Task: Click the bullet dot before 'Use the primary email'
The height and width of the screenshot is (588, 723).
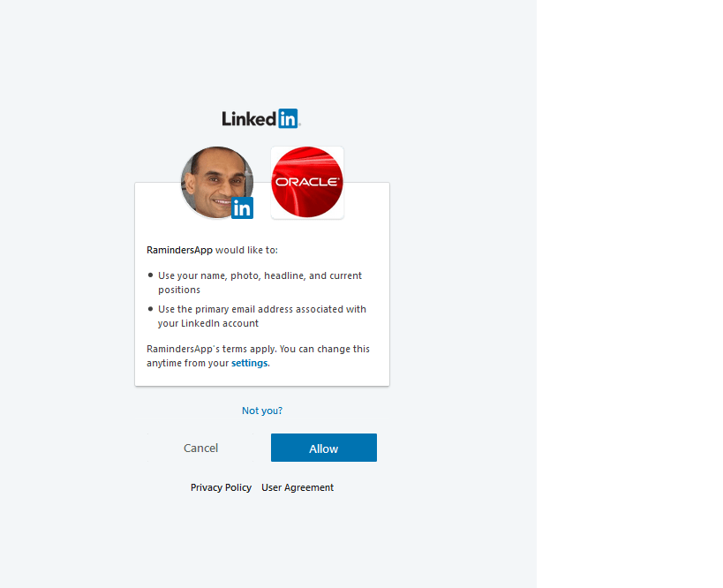Action: 150,308
